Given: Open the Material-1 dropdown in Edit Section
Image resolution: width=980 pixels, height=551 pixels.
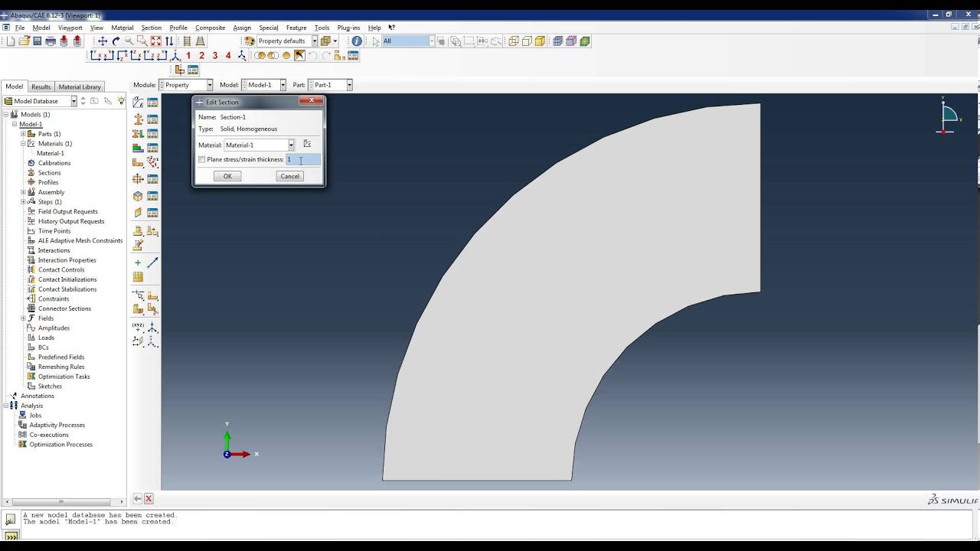Looking at the screenshot, I should (291, 145).
